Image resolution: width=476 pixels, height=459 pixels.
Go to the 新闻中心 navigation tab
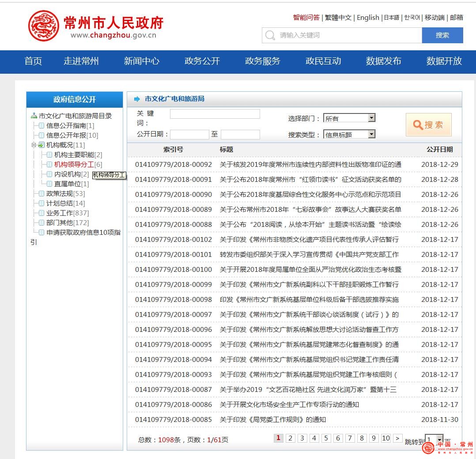tap(141, 61)
